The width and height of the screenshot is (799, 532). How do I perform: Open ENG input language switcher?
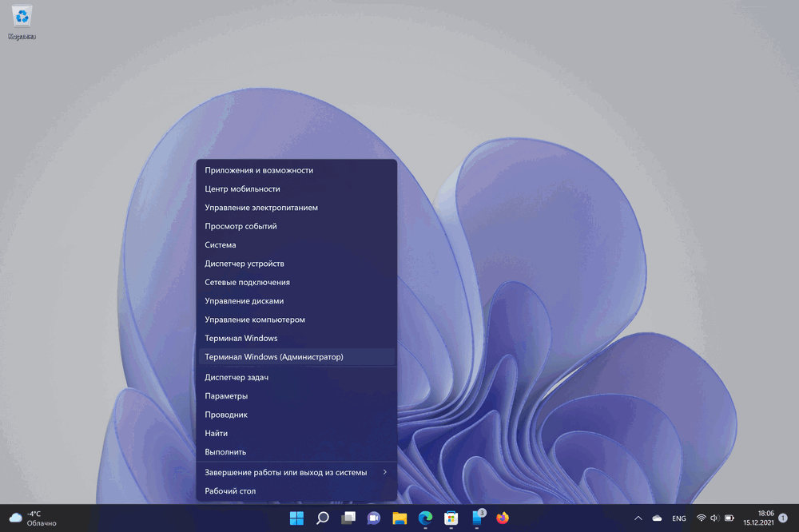[x=678, y=518]
